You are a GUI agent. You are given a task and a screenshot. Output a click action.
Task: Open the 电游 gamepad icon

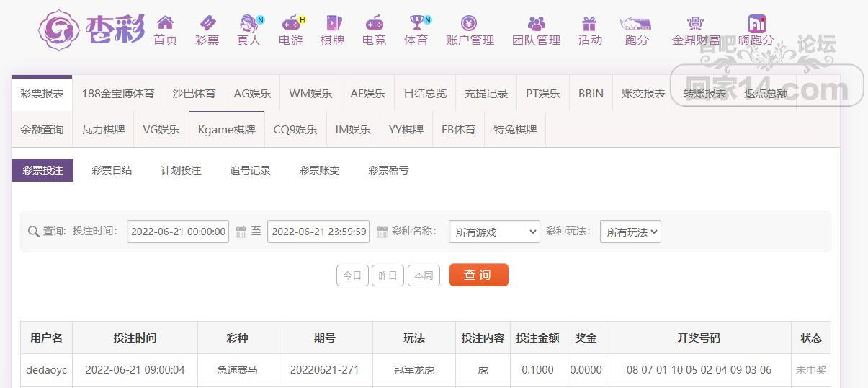click(291, 22)
